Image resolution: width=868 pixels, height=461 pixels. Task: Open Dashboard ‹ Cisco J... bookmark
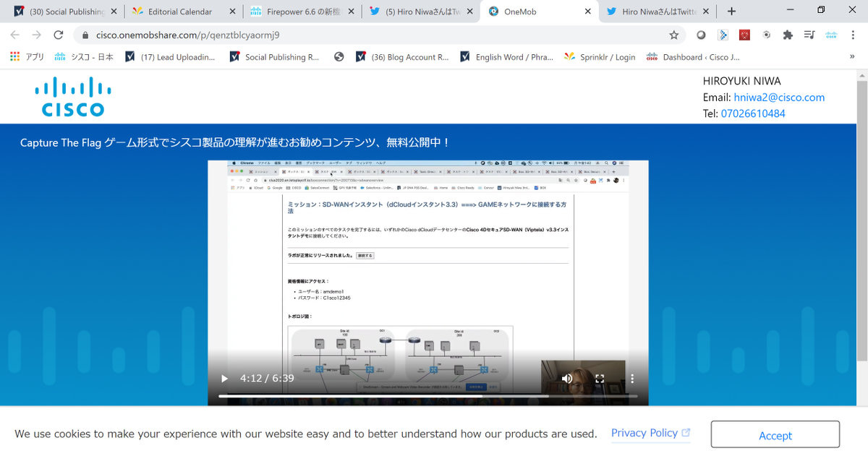tap(693, 57)
